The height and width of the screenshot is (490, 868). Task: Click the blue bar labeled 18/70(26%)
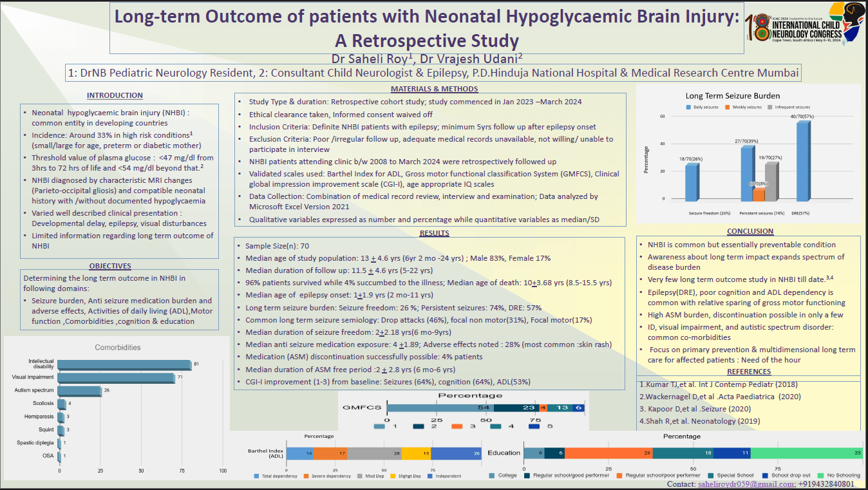coord(691,183)
